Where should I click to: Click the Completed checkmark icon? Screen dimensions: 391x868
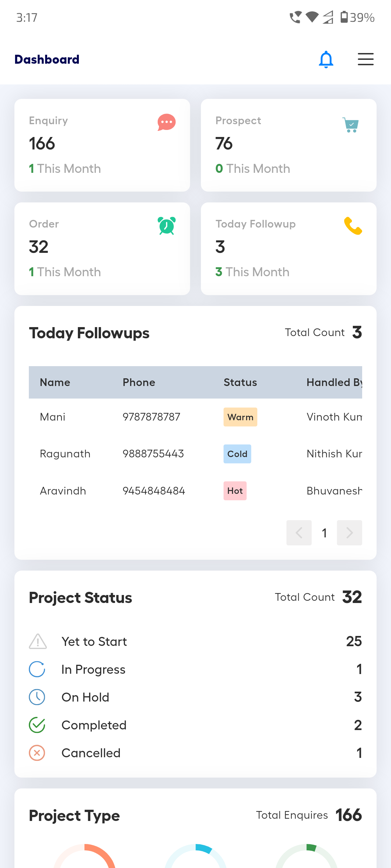[37, 725]
